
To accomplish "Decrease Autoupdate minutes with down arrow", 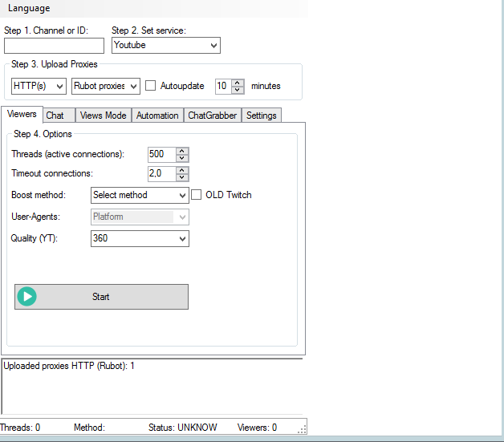I will 238,89.
